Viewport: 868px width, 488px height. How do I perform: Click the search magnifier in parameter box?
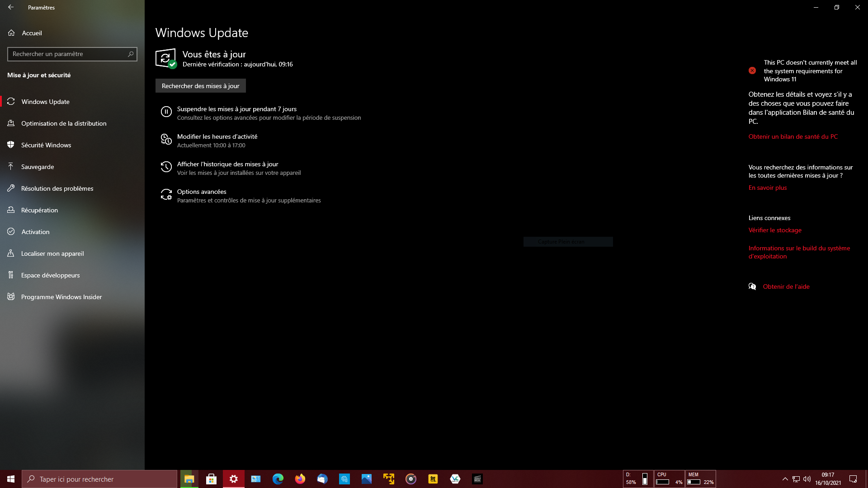(131, 54)
